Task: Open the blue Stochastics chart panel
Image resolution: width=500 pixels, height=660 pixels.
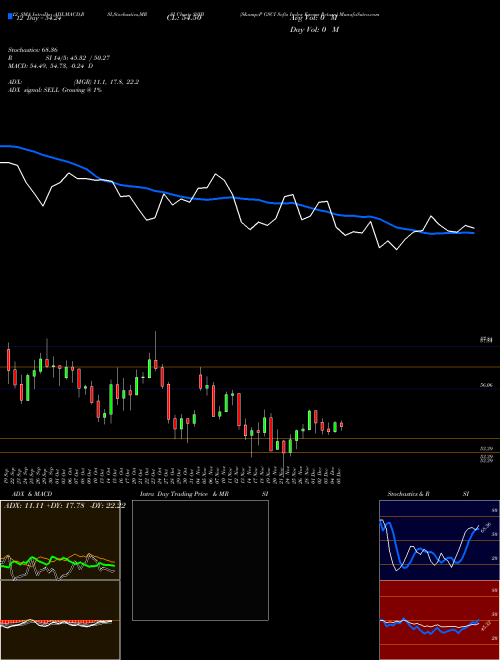Action: click(x=439, y=540)
